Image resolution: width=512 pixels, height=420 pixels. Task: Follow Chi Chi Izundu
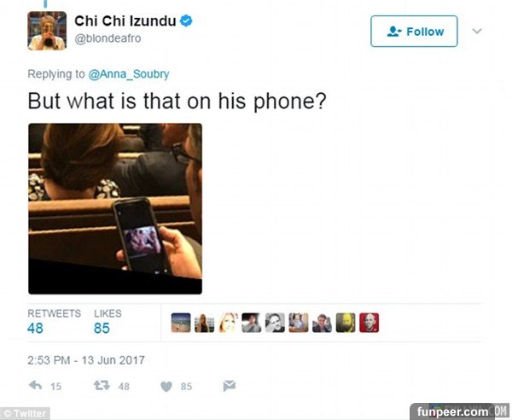(414, 32)
